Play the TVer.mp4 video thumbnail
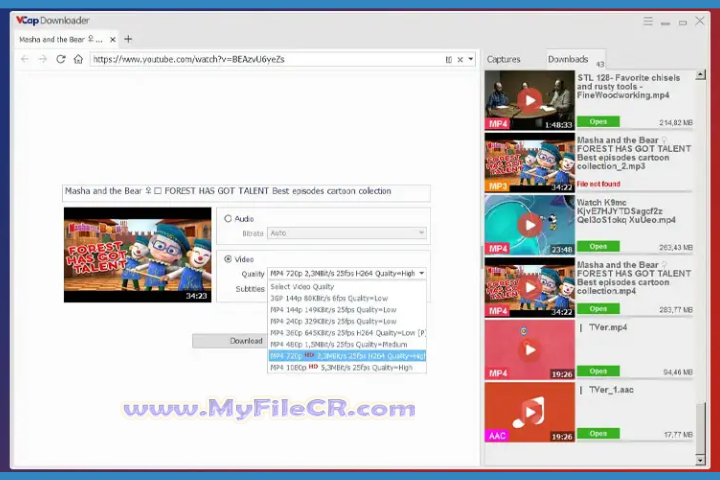The image size is (720, 480). [x=529, y=350]
